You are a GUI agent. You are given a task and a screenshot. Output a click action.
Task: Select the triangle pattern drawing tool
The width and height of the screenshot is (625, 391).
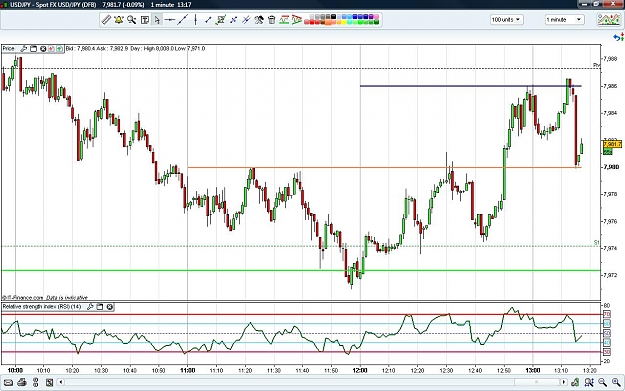[x=297, y=20]
